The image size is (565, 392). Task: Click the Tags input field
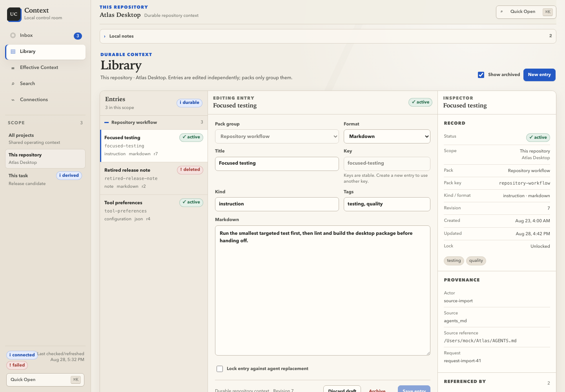click(387, 204)
